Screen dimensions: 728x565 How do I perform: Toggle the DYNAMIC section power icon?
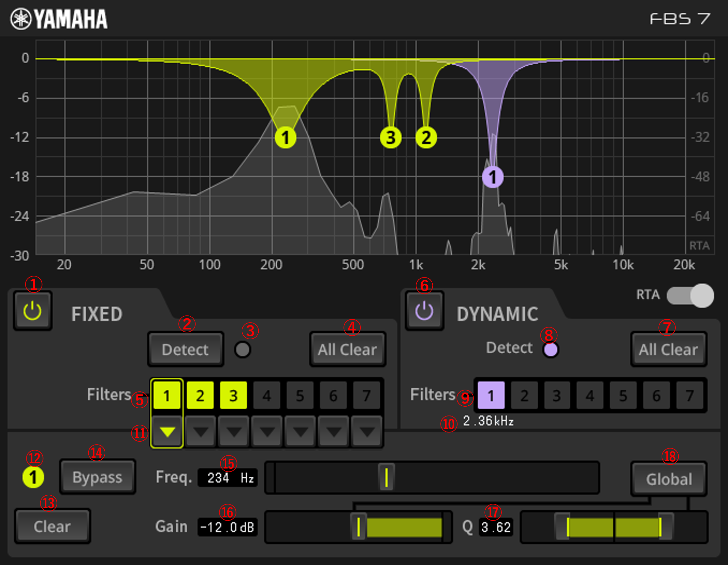point(424,311)
